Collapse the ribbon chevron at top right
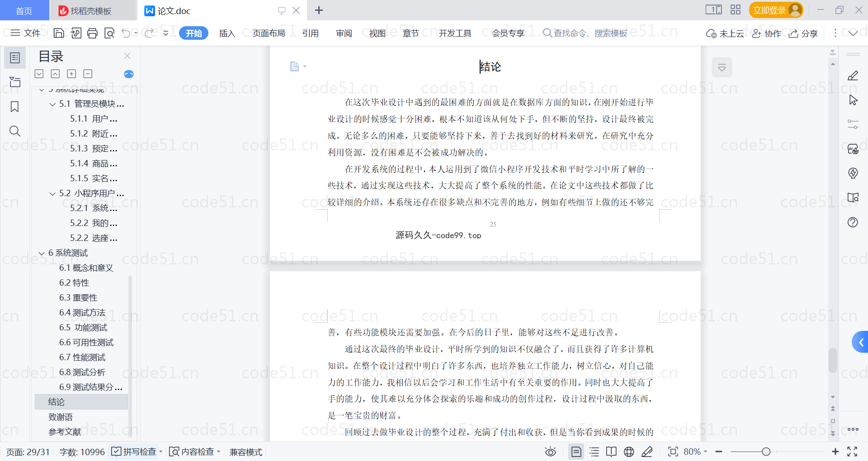 point(853,33)
